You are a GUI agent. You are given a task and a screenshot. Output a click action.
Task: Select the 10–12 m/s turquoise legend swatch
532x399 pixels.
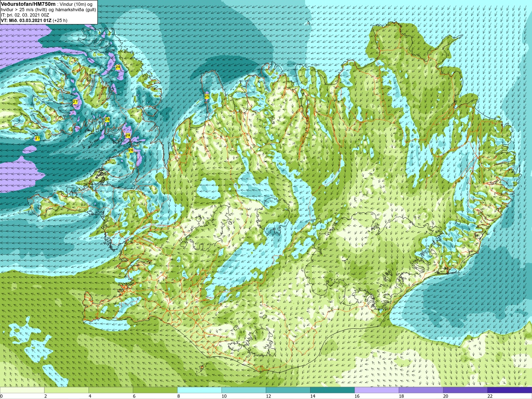coord(244,390)
